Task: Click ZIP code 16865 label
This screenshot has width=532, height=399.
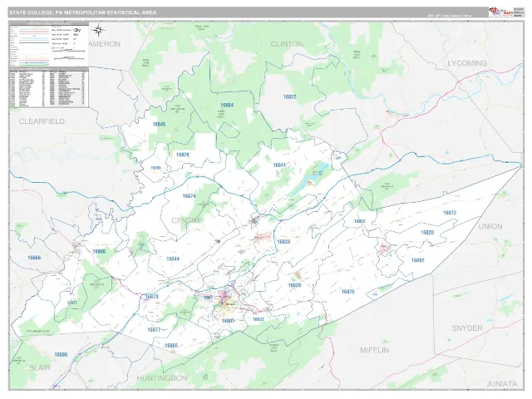Action: click(171, 346)
